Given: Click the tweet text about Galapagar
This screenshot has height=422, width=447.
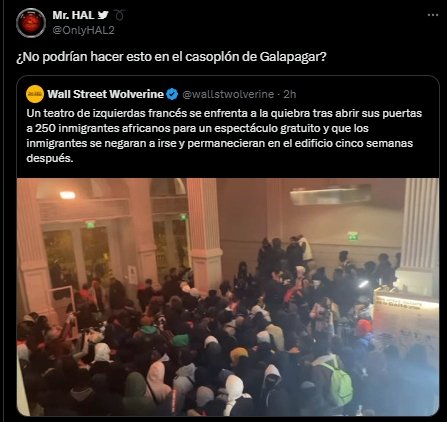Looking at the screenshot, I should [171, 57].
